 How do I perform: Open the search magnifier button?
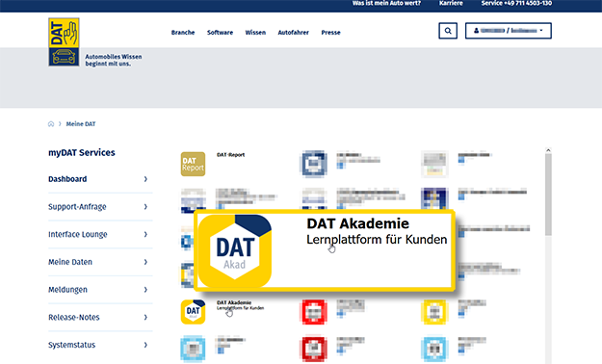click(x=448, y=31)
